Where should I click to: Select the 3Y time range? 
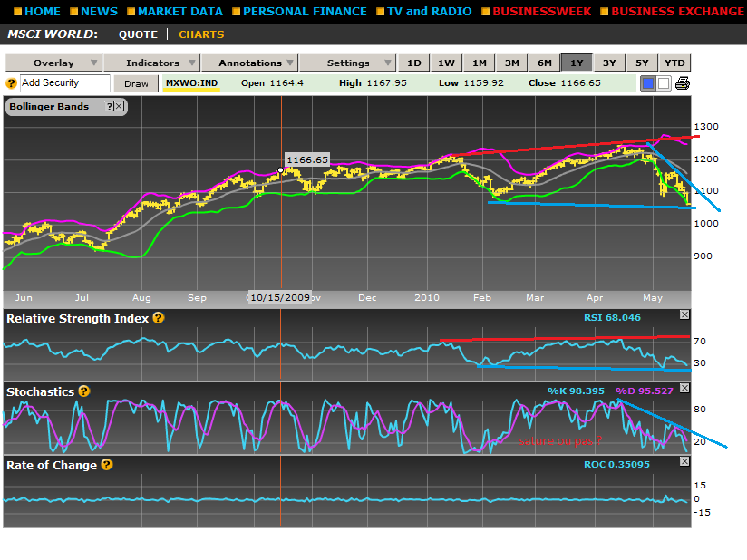tap(609, 63)
